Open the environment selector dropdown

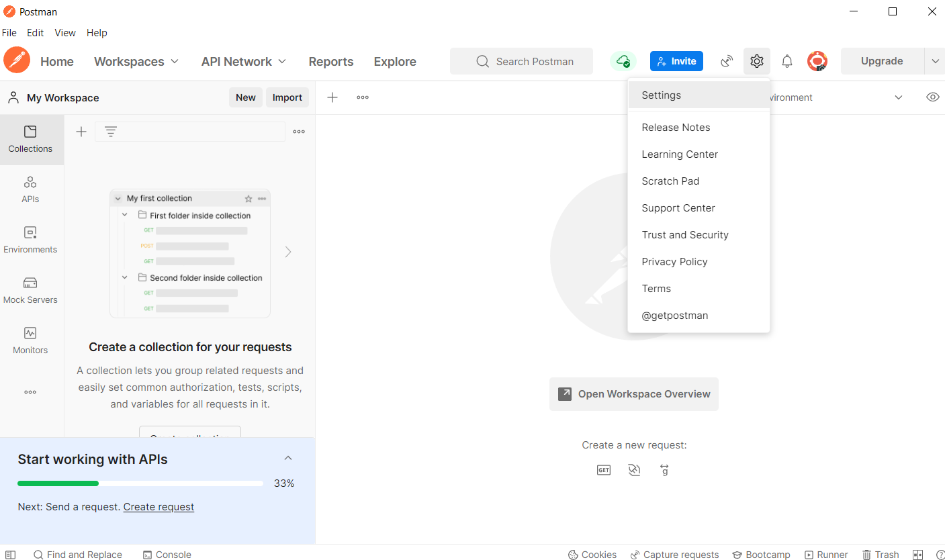(x=899, y=97)
